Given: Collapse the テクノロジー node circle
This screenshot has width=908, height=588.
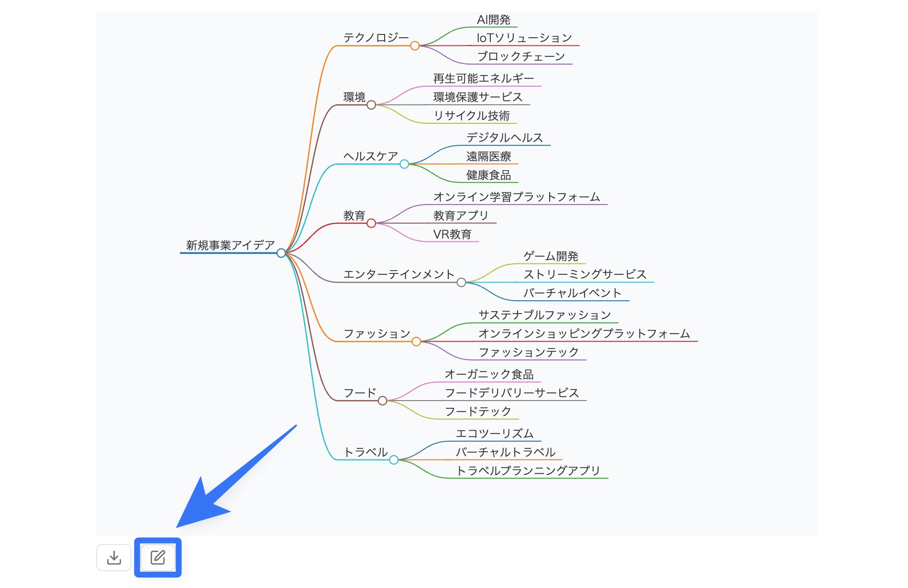Looking at the screenshot, I should [x=415, y=46].
